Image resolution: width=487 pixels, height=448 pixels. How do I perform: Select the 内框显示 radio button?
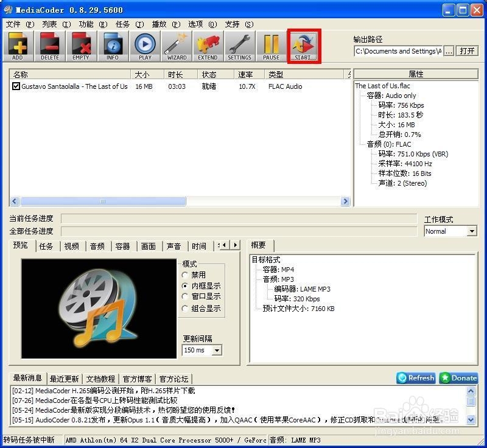(x=185, y=285)
